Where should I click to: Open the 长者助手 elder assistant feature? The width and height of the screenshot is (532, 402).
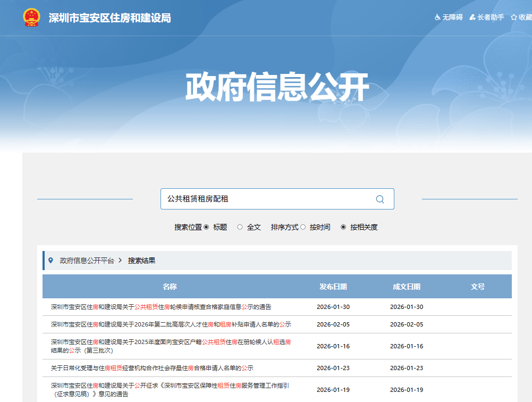(x=472, y=17)
